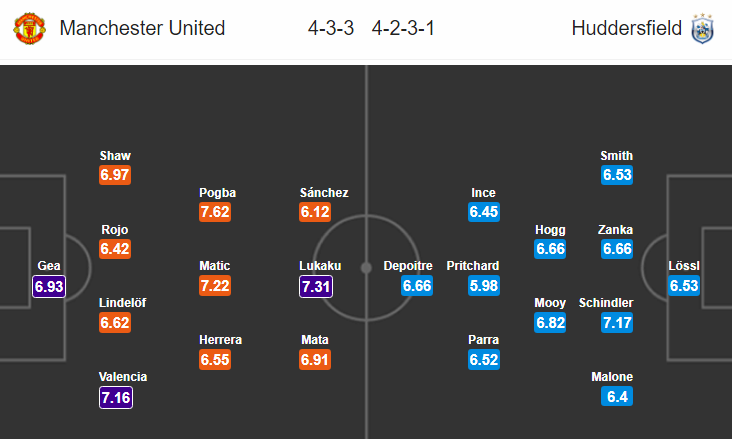The image size is (732, 439).
Task: Click Ince's 6.45 rating badge
Action: tap(484, 212)
